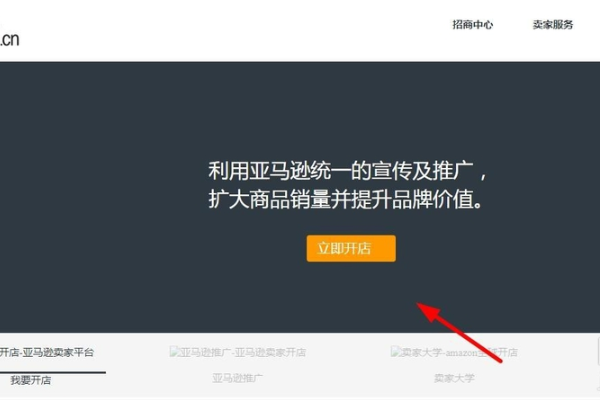This screenshot has height=400, width=600.
Task: Select the 我要开店 tab
Action: coord(31,380)
